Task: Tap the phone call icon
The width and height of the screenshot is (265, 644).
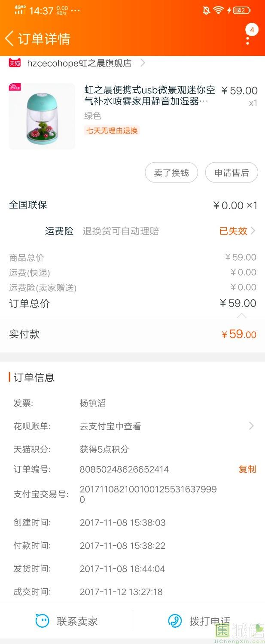Action: (x=175, y=621)
